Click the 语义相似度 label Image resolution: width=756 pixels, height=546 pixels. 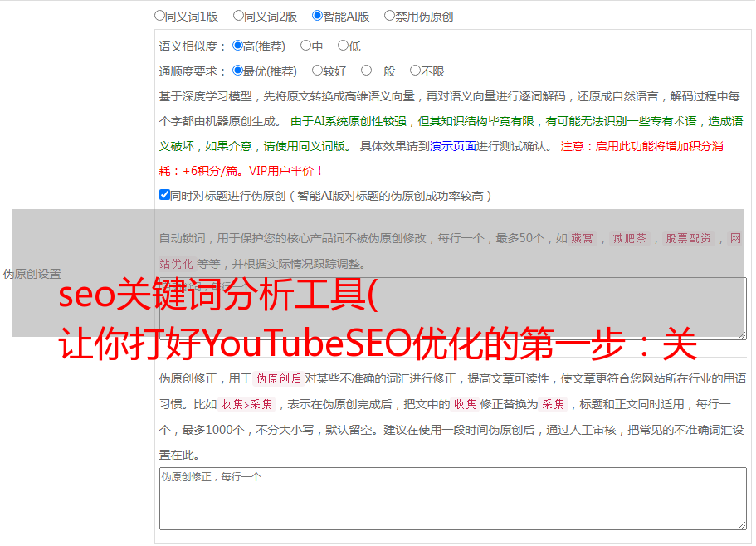[x=193, y=46]
